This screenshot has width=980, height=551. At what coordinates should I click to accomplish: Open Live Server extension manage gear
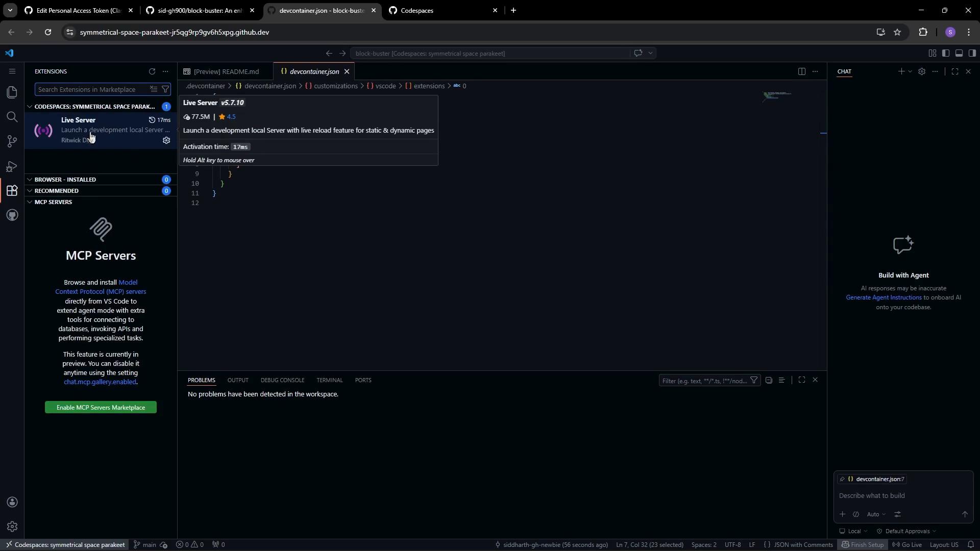pos(166,140)
